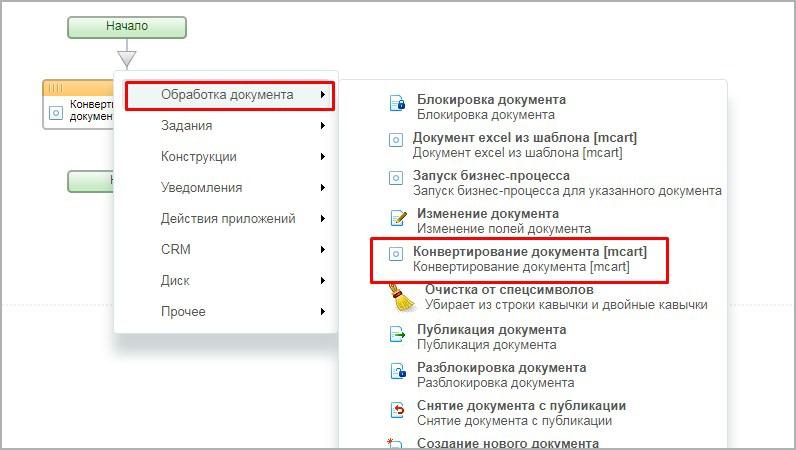The width and height of the screenshot is (796, 450).
Task: Click description Изменение полей документа
Action: (x=504, y=229)
